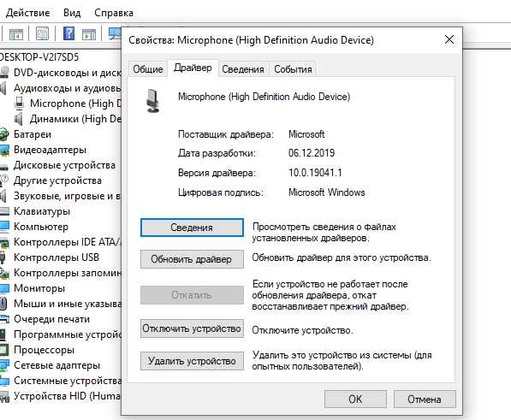Open the Справка menu
Image resolution: width=511 pixels, height=420 pixels.
[x=114, y=13]
